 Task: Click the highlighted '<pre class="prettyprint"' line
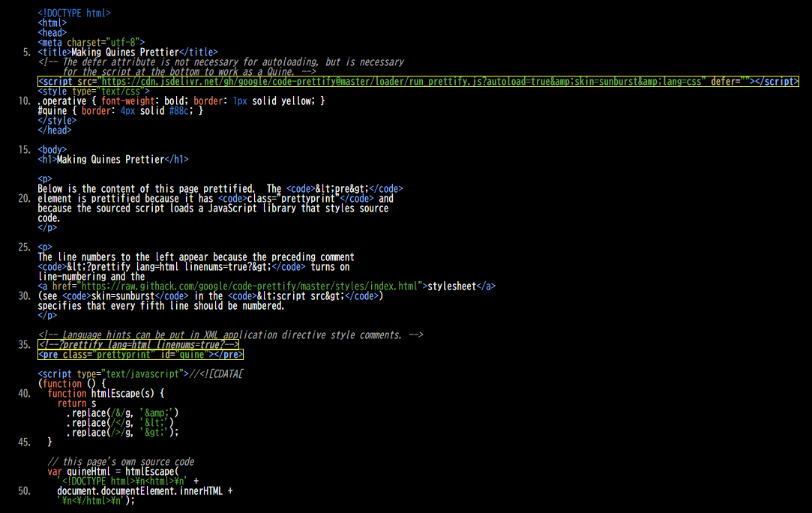(x=140, y=355)
